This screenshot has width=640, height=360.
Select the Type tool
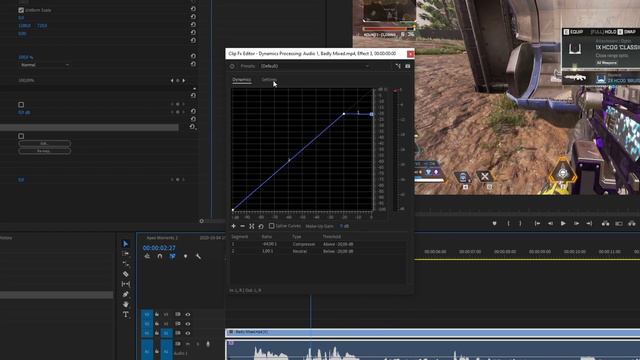click(x=126, y=315)
